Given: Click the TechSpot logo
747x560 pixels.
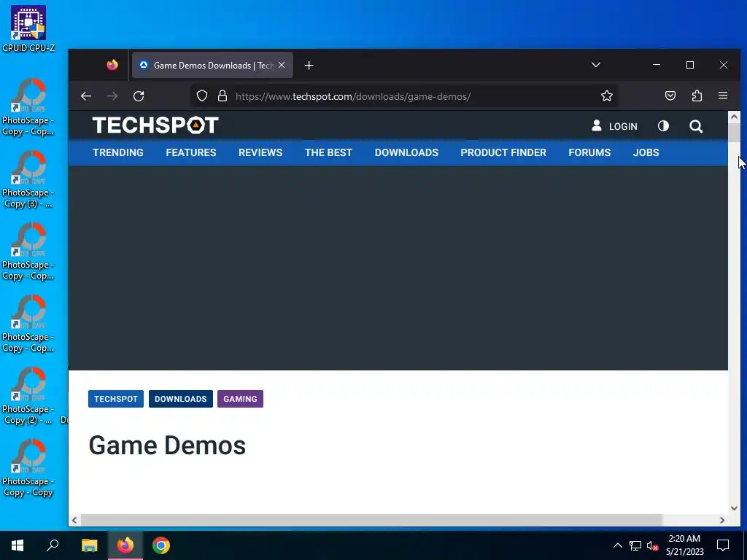Looking at the screenshot, I should (x=155, y=125).
